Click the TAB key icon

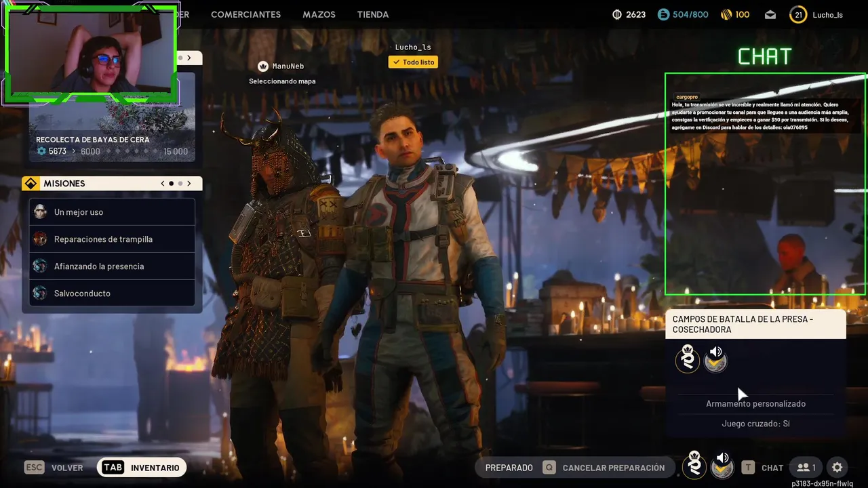(113, 467)
